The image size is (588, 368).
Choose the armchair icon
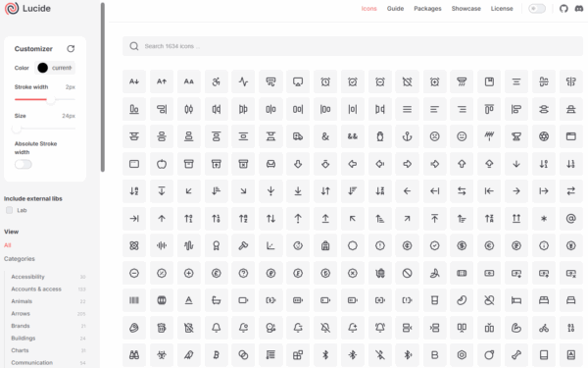point(270,164)
